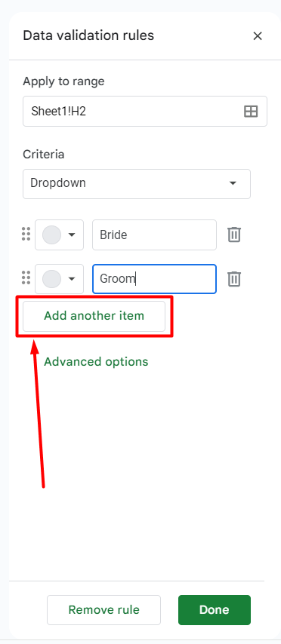Pick the gray color circle for Groom
The width and height of the screenshot is (281, 644).
(52, 279)
